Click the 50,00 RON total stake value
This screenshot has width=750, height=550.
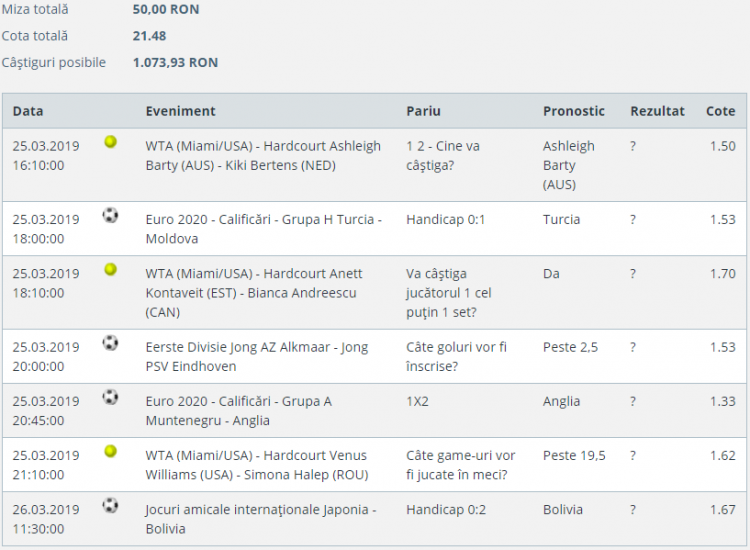165,9
